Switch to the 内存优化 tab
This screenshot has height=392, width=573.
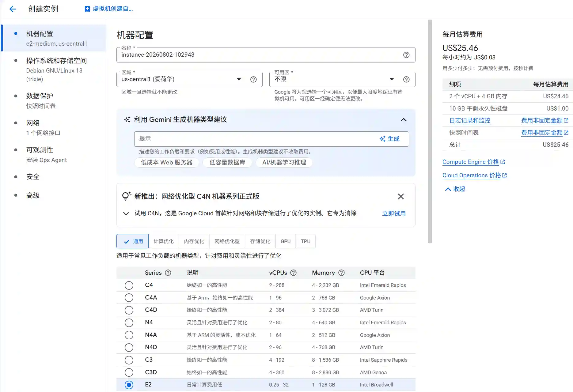194,241
